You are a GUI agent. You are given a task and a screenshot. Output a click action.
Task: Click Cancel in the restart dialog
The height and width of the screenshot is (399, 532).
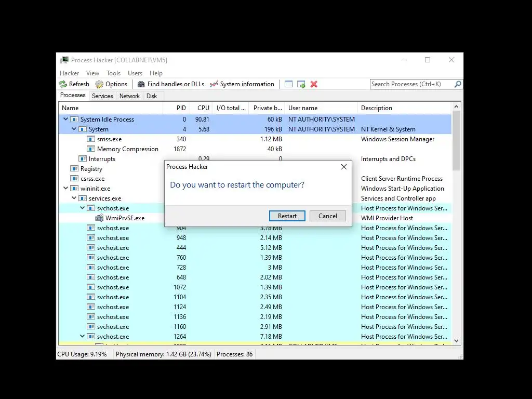(328, 216)
